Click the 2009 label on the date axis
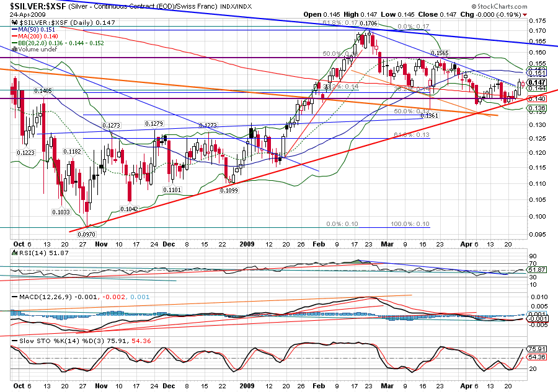The image size is (558, 392). coord(247,245)
